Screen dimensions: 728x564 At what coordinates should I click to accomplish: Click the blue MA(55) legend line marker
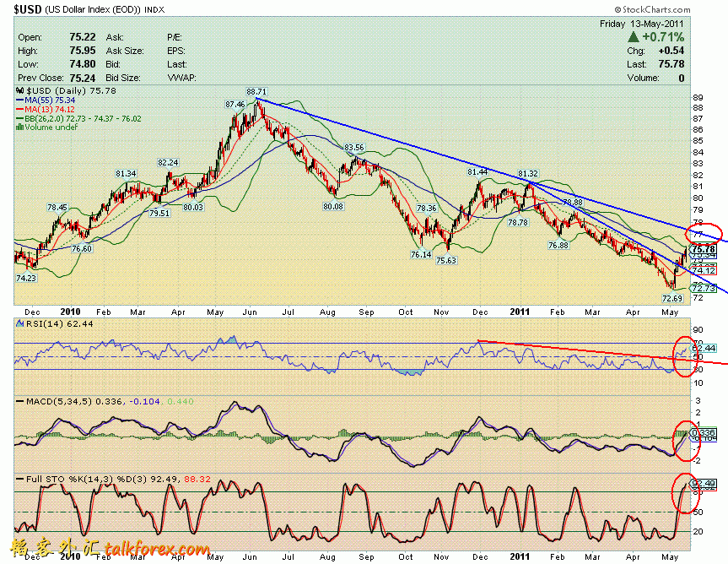[20, 100]
